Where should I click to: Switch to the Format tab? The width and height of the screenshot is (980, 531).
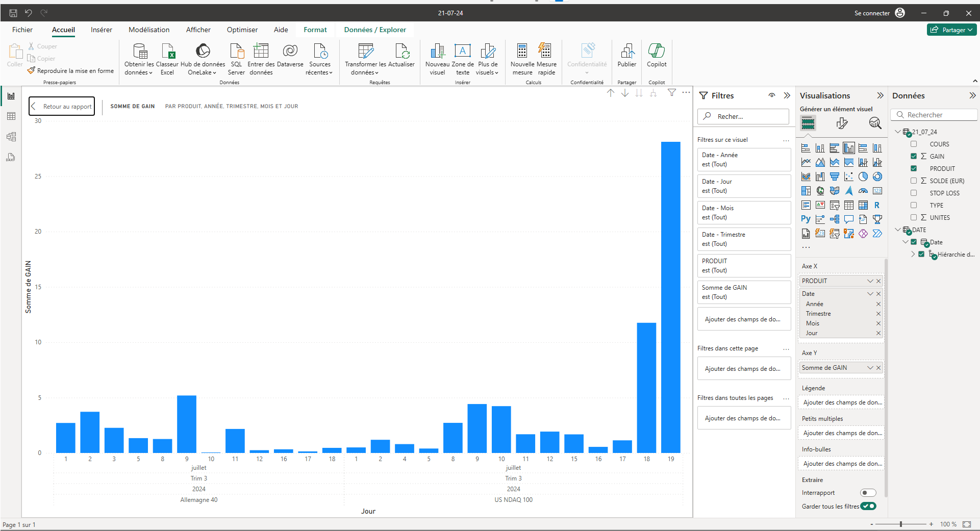coord(315,30)
